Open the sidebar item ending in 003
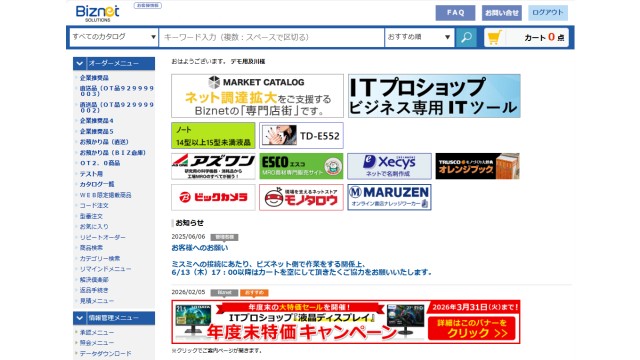Screen dimensions: 640x360 click(x=117, y=91)
